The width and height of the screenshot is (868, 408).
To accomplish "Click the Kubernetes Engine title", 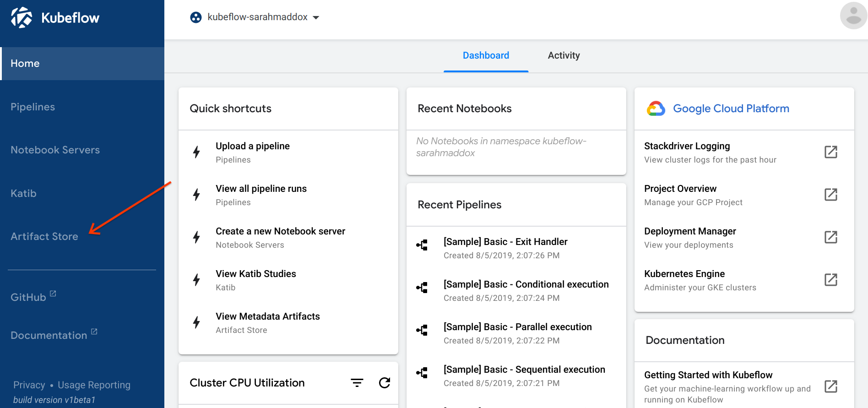I will point(684,274).
